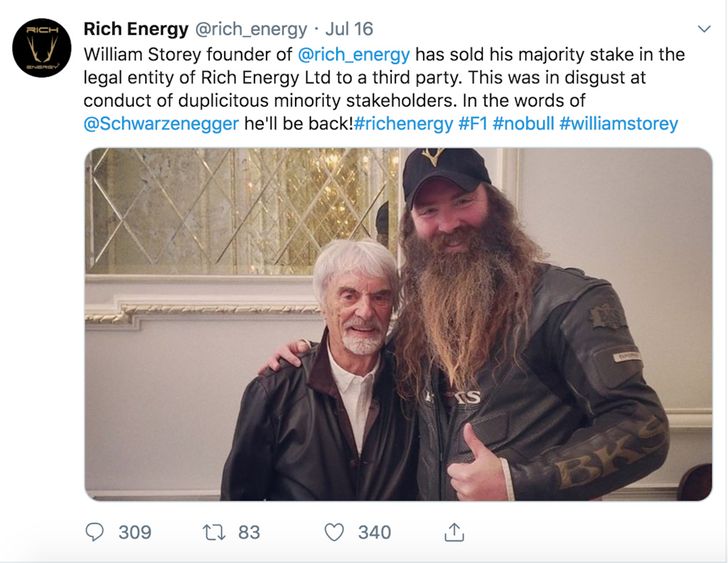Image resolution: width=728 pixels, height=563 pixels.
Task: Click the @rich_energy handle beside name
Action: point(251,29)
